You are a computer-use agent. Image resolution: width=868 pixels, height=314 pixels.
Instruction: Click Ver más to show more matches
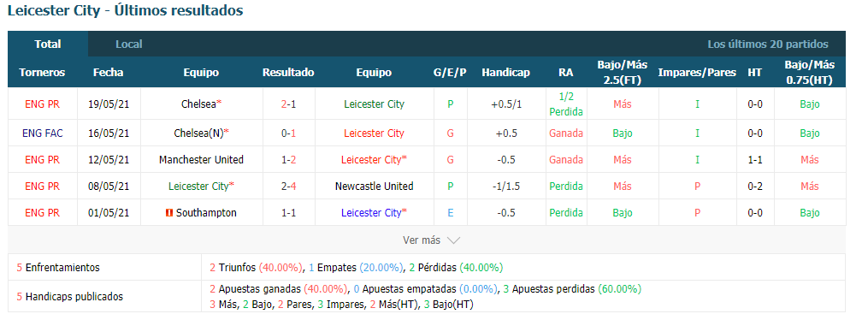click(422, 240)
